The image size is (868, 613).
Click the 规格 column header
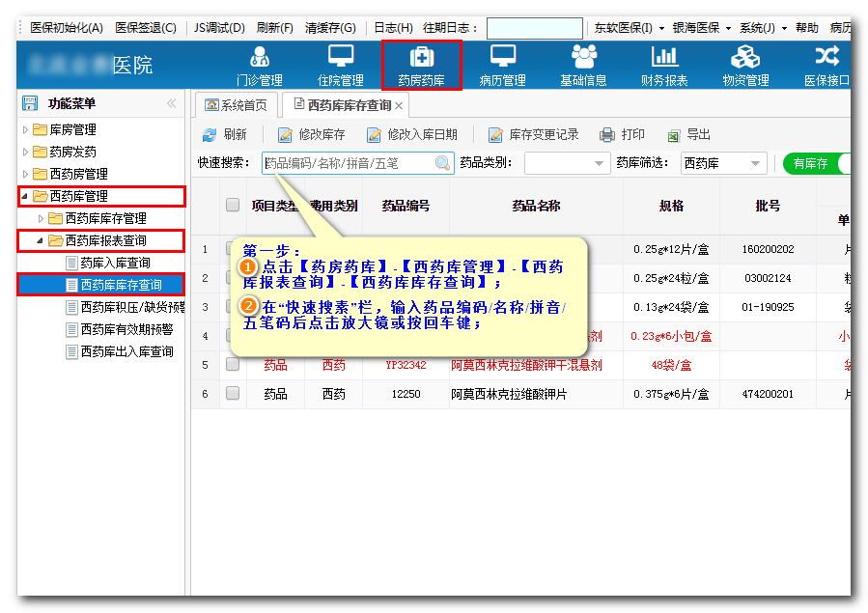[x=671, y=206]
